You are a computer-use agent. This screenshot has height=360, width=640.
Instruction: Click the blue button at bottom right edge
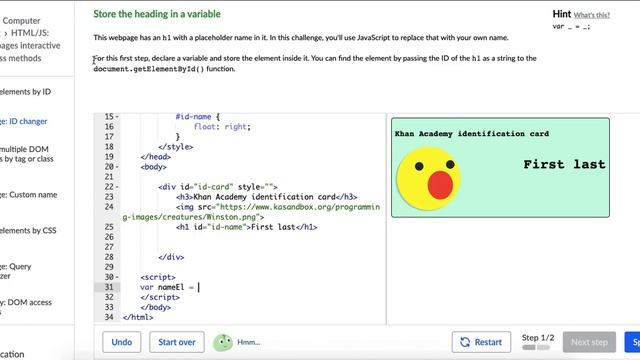pyautogui.click(x=632, y=342)
